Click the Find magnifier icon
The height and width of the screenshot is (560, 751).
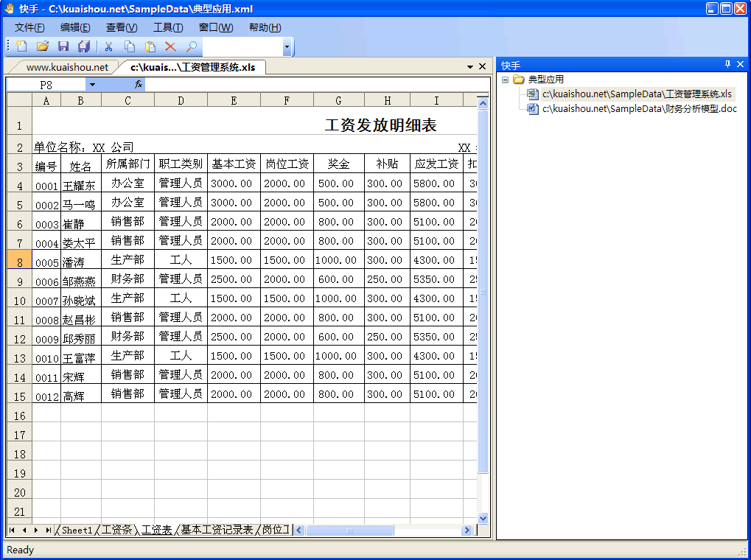point(191,46)
